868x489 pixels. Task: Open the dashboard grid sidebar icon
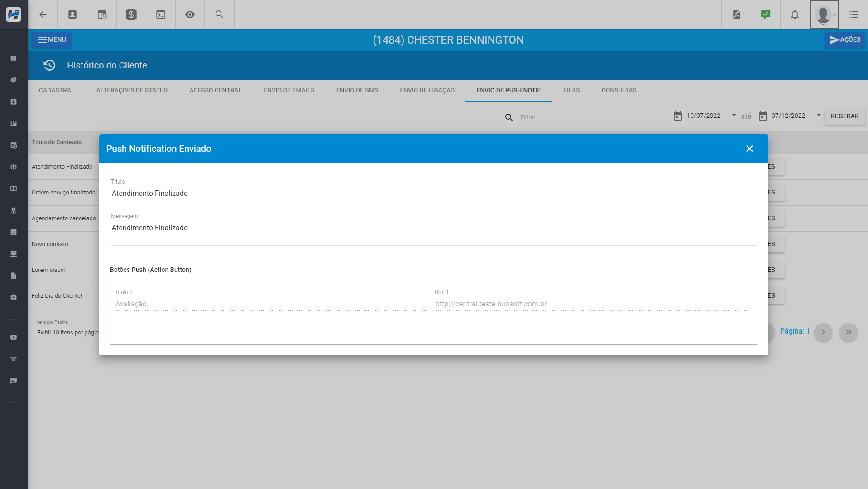(14, 58)
